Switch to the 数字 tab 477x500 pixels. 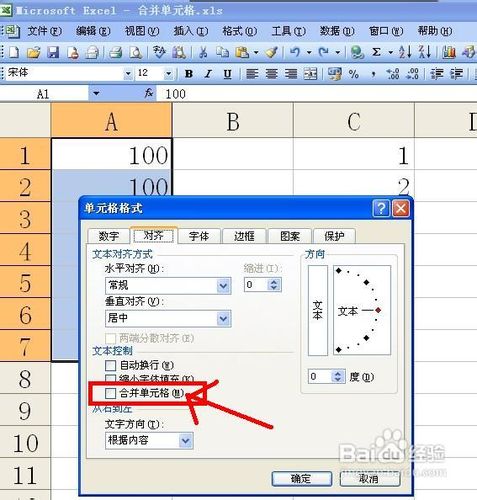109,236
